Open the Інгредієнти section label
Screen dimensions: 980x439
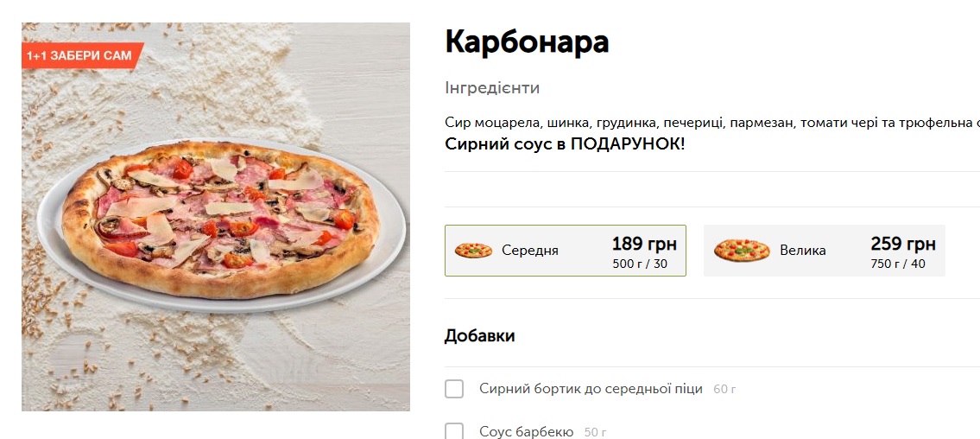pos(492,88)
